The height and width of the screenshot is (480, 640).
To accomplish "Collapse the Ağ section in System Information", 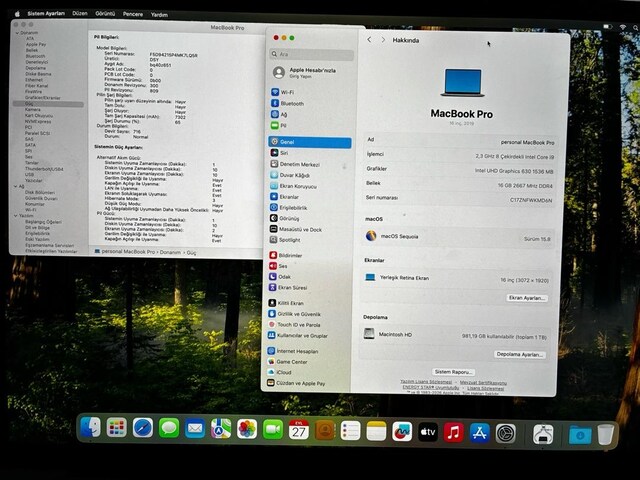I will [16, 186].
